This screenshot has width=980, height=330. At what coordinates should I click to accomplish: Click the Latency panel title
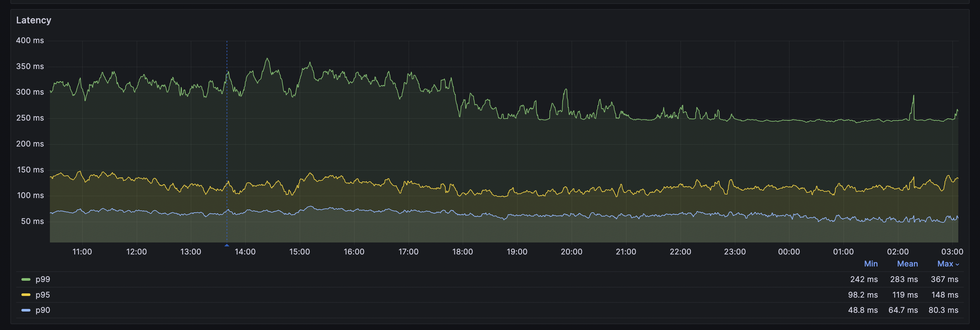point(33,20)
